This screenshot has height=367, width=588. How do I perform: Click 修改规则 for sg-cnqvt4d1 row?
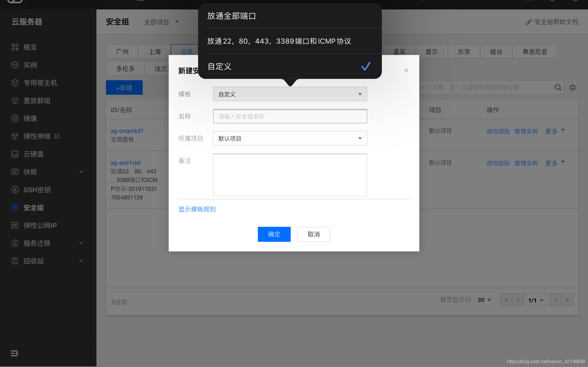tap(498, 131)
